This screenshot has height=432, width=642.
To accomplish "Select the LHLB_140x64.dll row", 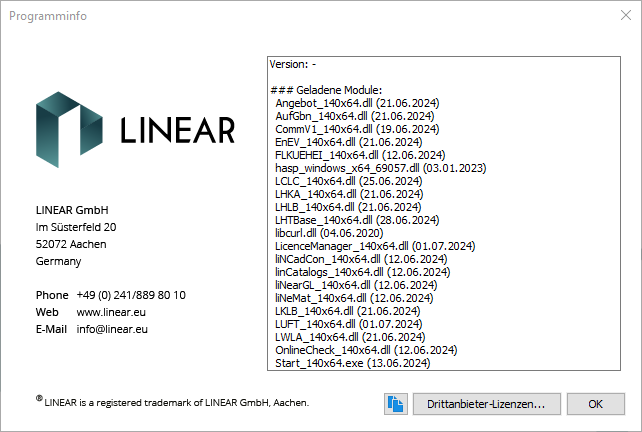I will point(348,207).
